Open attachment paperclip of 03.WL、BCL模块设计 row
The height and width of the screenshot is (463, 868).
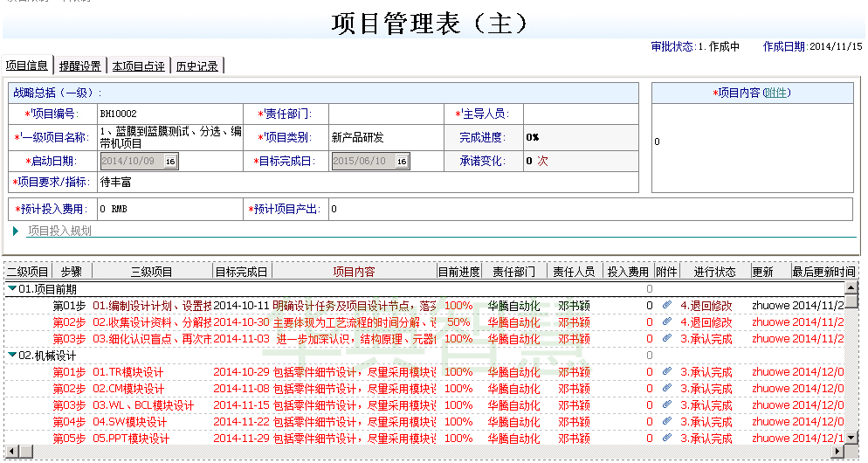(667, 404)
